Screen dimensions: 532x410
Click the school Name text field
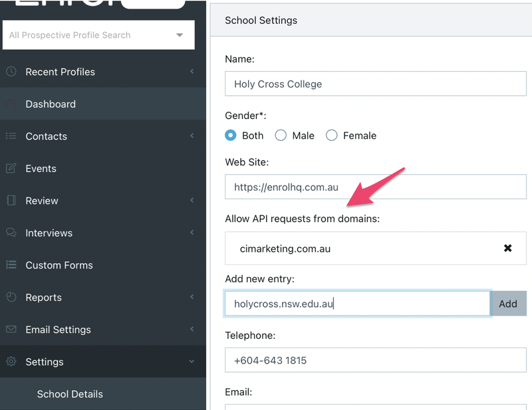click(376, 84)
